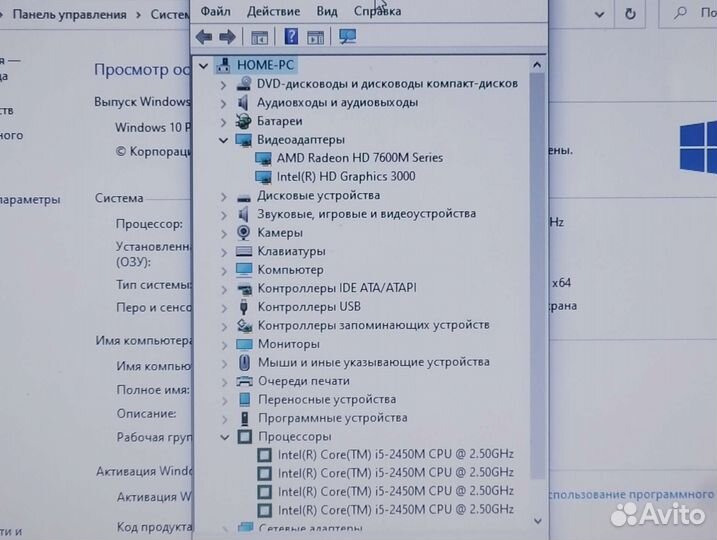This screenshot has width=717, height=540.
Task: Expand the Контроллеры USB chevron
Action: [224, 308]
